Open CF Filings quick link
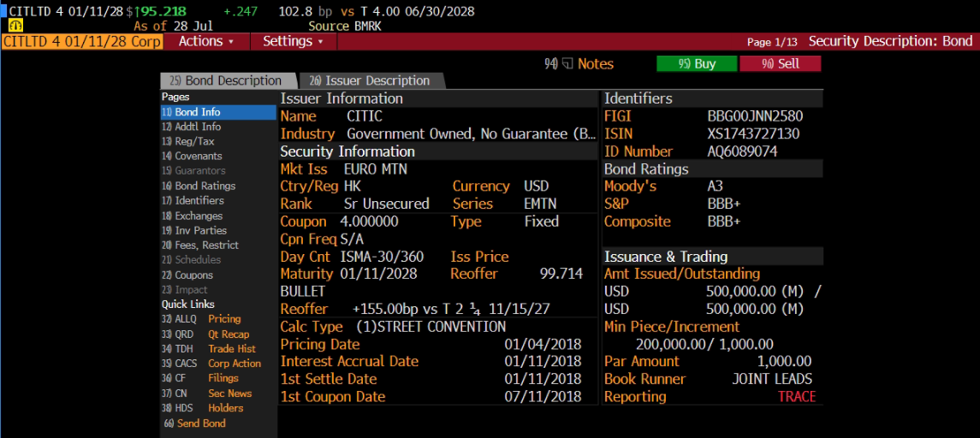Image resolution: width=980 pixels, height=438 pixels. [x=200, y=378]
